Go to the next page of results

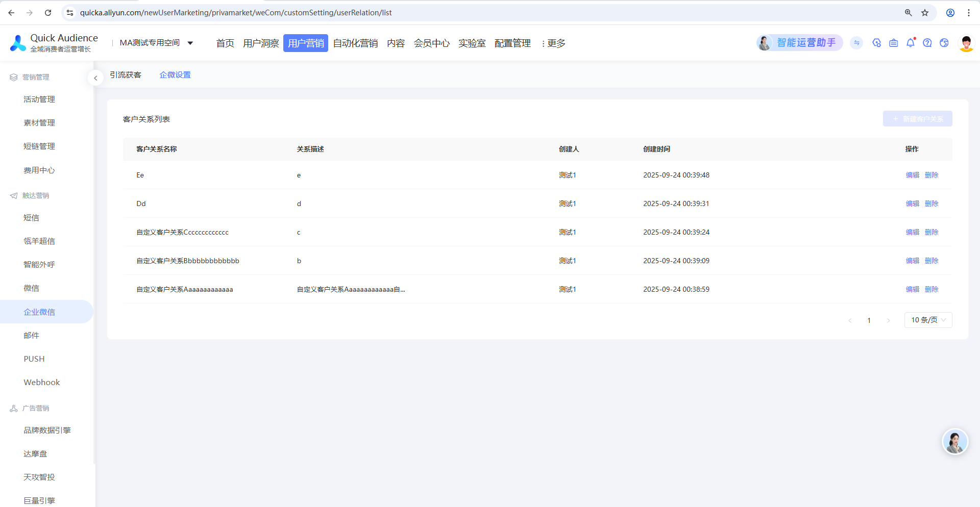(x=888, y=320)
